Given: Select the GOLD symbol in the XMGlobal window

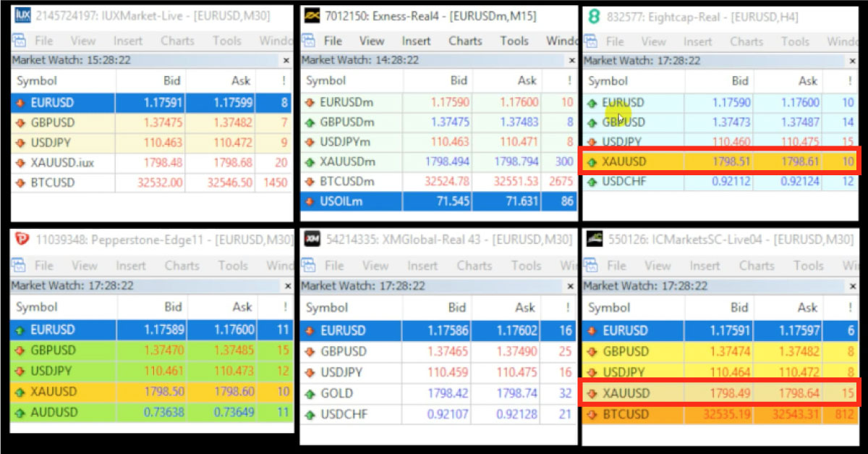Looking at the screenshot, I should pos(336,393).
